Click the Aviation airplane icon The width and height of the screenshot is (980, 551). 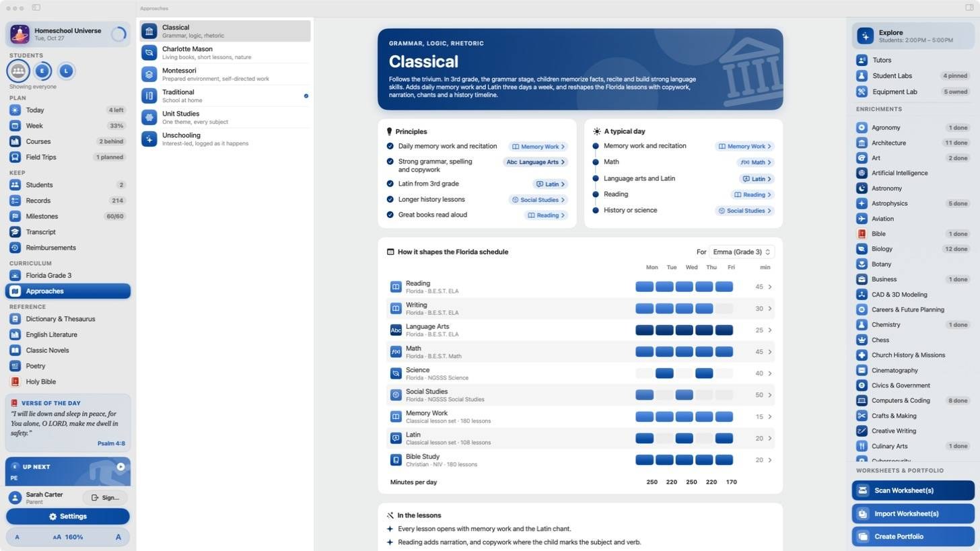tap(862, 219)
